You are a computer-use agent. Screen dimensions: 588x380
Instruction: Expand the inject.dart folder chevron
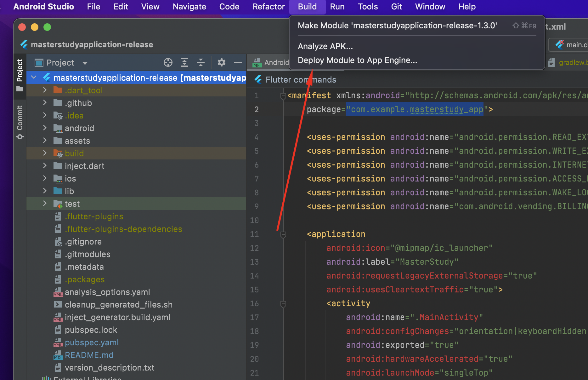[45, 165]
